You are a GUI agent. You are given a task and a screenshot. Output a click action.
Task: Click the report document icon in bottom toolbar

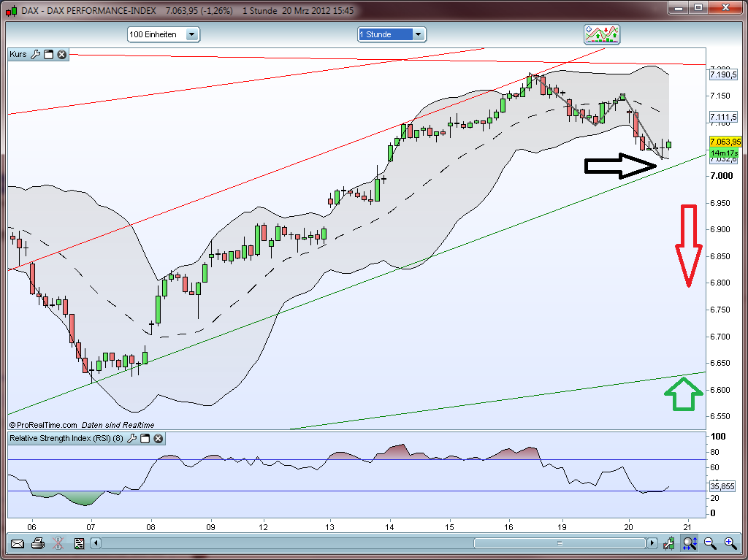[79, 543]
